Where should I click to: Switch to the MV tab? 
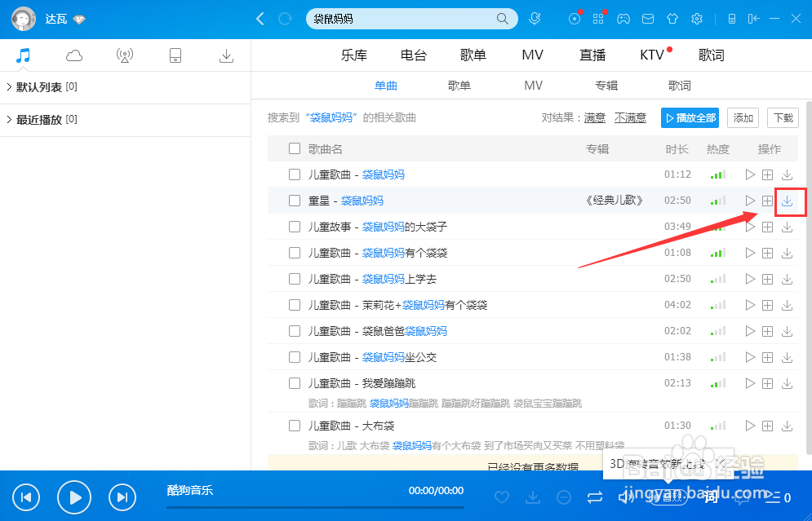pyautogui.click(x=532, y=55)
